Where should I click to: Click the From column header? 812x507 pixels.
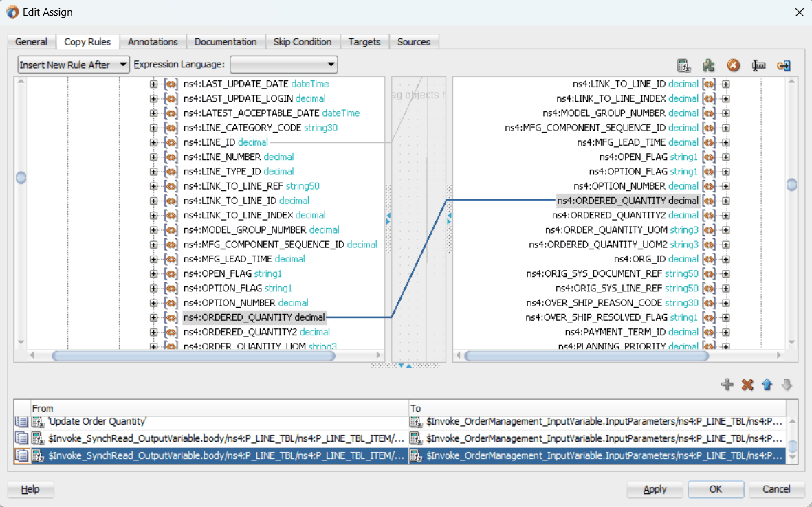tap(219, 408)
